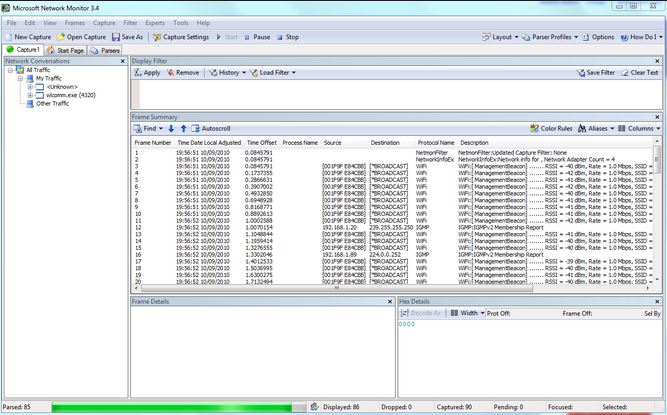Expand the <Unknown> tree node
The image size is (667, 415).
coord(30,87)
